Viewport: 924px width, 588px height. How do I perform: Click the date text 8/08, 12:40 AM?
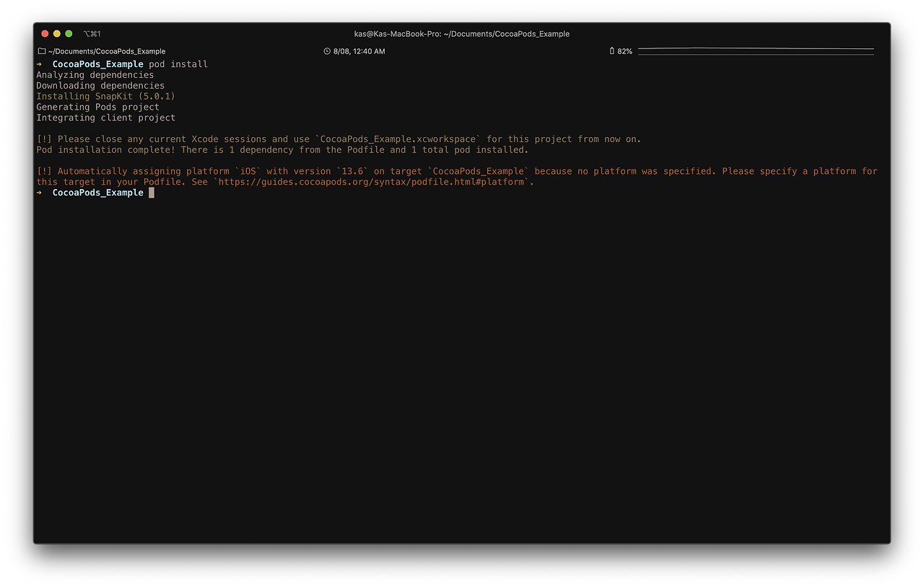(x=359, y=51)
